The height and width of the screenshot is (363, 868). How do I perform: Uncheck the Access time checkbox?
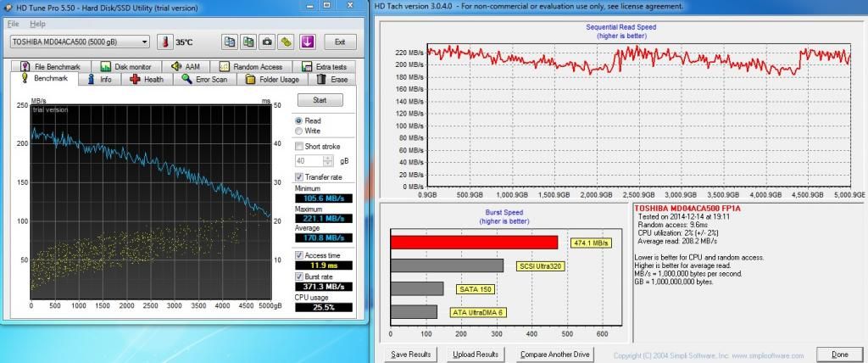click(x=299, y=255)
